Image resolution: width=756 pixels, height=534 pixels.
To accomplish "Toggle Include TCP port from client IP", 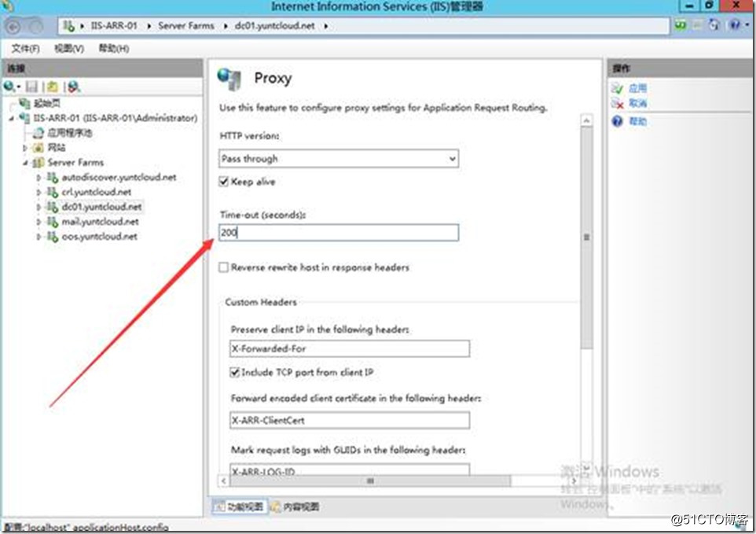I will coord(234,372).
